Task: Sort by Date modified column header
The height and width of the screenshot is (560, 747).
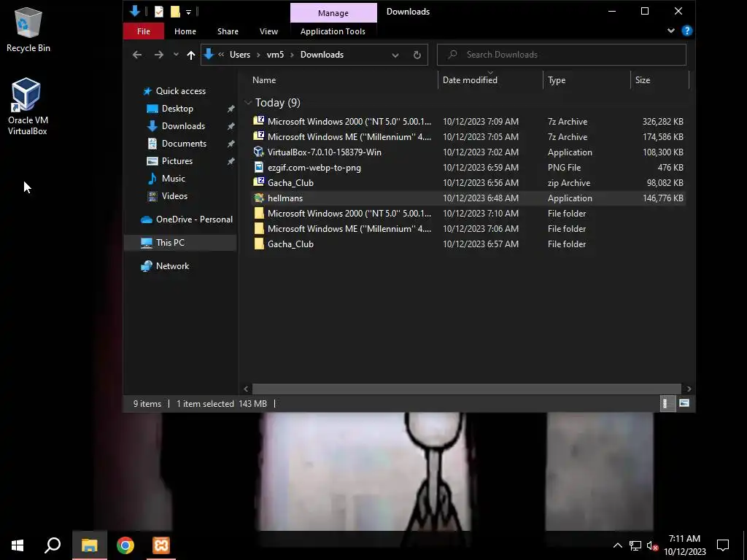Action: [490, 80]
